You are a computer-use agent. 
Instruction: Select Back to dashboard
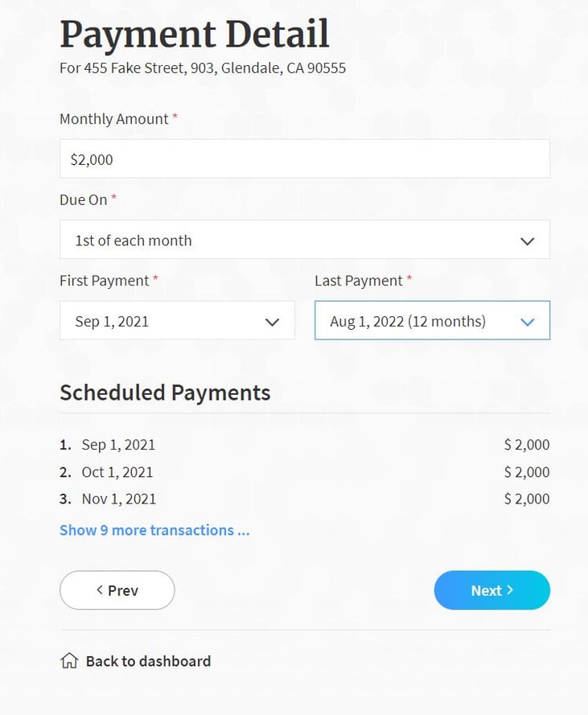pyautogui.click(x=147, y=660)
